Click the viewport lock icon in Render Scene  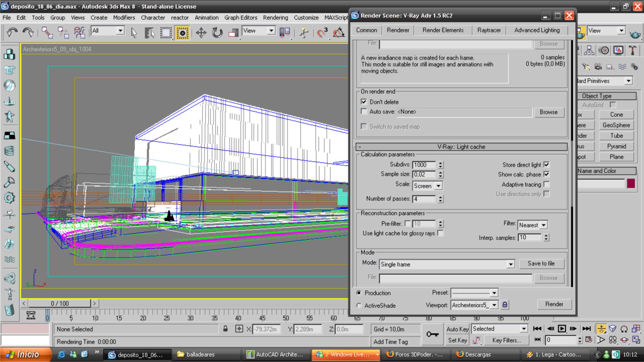pyautogui.click(x=505, y=305)
